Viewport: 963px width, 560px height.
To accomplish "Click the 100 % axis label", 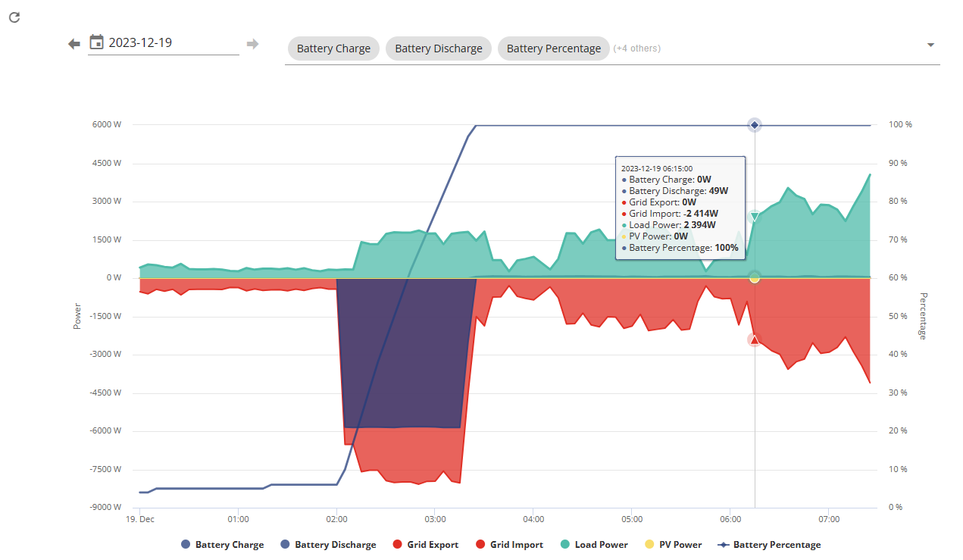I will pyautogui.click(x=902, y=124).
